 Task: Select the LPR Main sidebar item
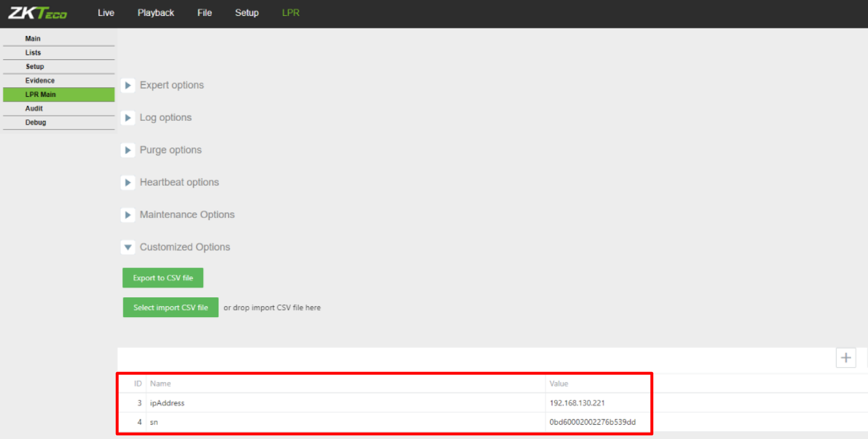point(59,95)
